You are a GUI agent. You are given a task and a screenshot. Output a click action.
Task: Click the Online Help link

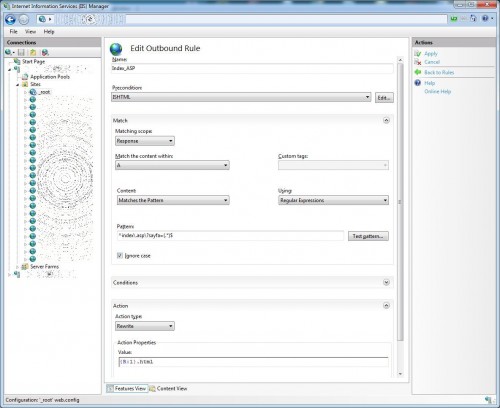point(437,91)
